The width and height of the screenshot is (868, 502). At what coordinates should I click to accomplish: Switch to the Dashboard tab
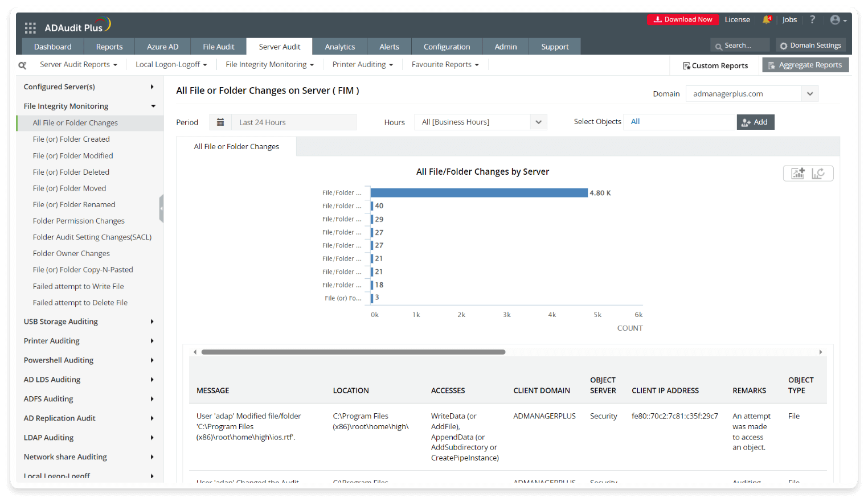coord(52,47)
